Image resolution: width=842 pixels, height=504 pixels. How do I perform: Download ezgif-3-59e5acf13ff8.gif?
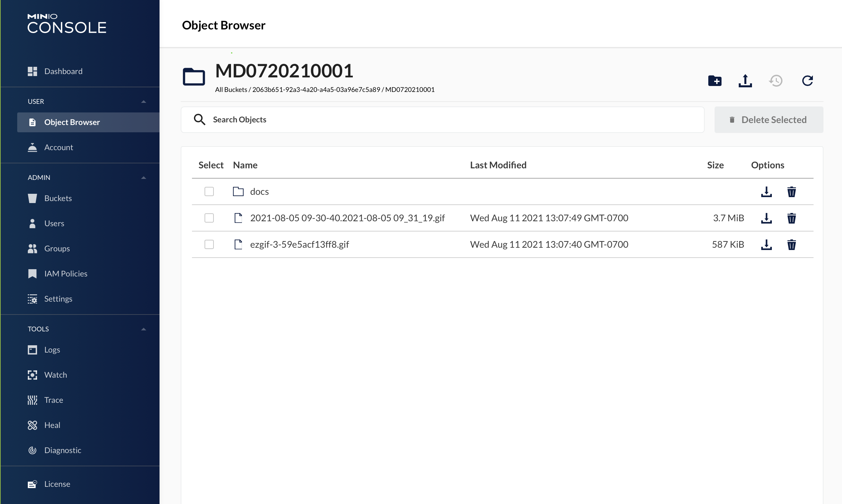(x=766, y=244)
